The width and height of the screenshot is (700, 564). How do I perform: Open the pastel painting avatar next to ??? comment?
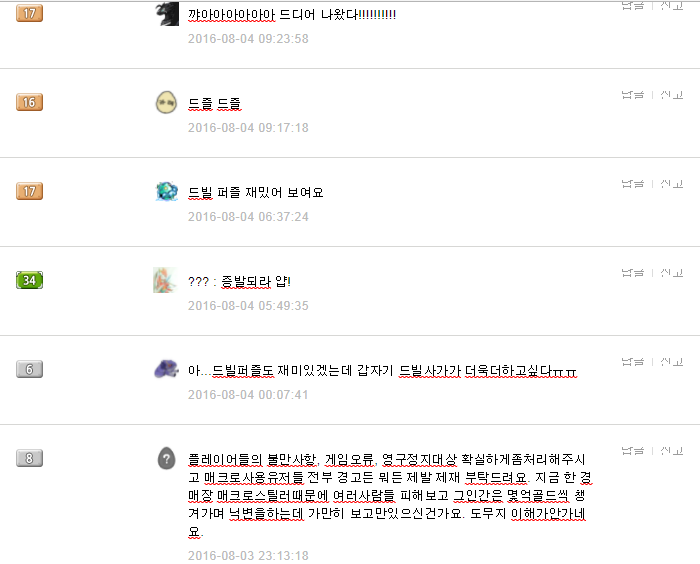pos(165,280)
